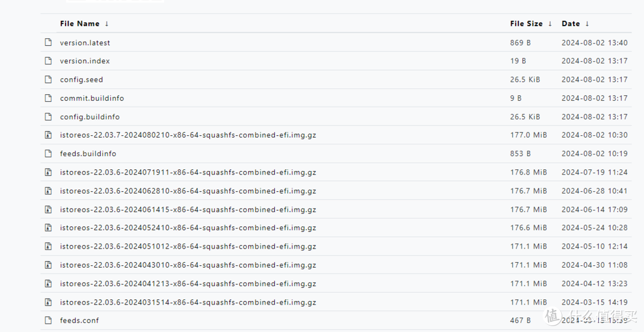This screenshot has height=332, width=644.
Task: Click the file icon beside version.index
Action: click(x=48, y=61)
